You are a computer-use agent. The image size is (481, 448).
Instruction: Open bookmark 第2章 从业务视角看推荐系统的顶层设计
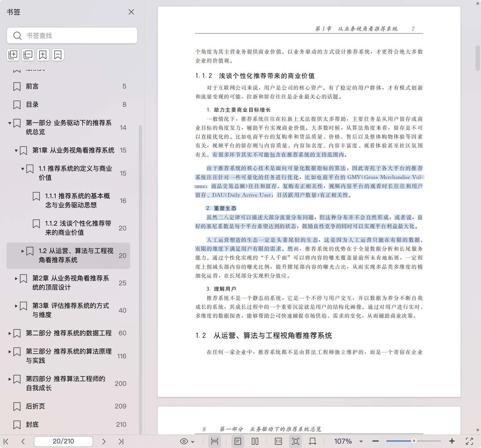pyautogui.click(x=70, y=283)
